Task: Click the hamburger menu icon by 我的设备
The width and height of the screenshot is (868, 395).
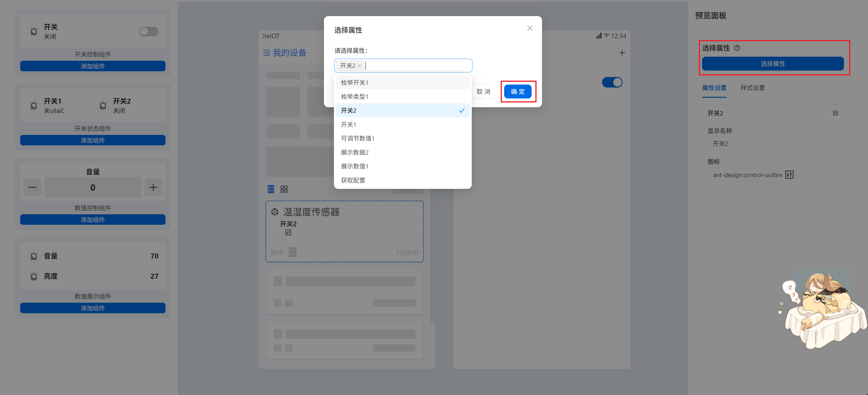Action: [x=267, y=53]
